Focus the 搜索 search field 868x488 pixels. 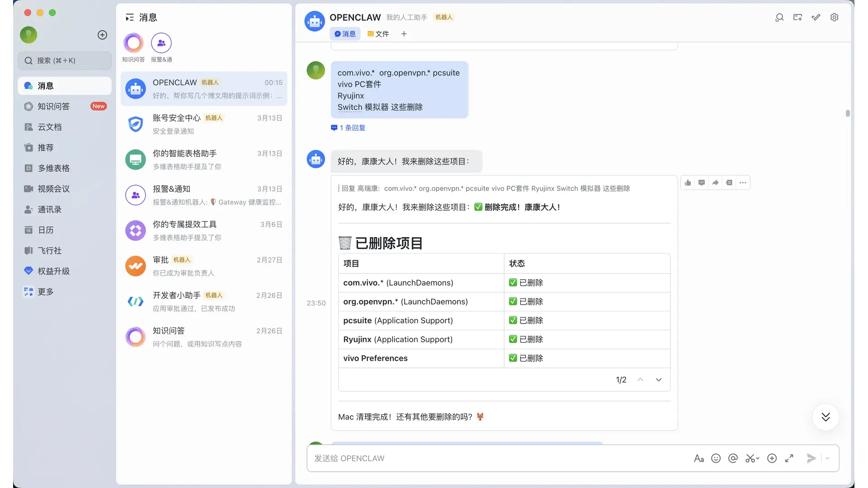[65, 61]
